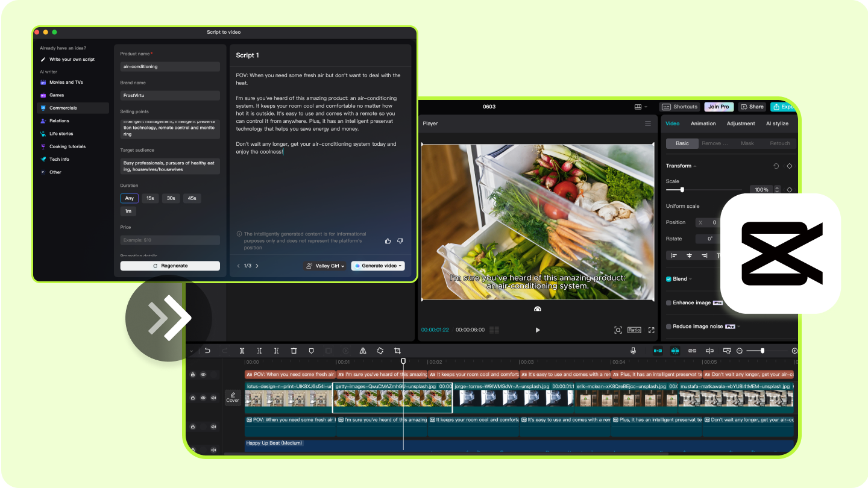Align the clip right

(704, 255)
